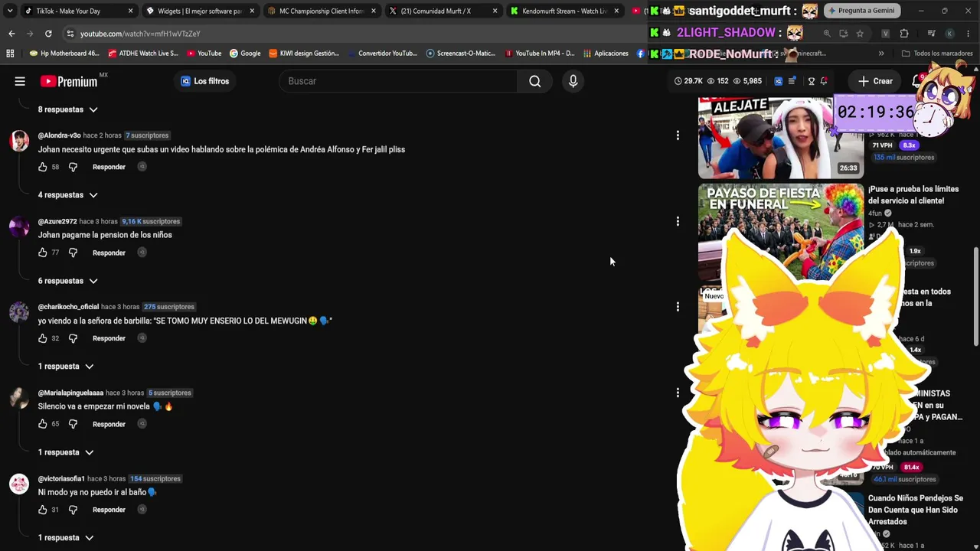Viewport: 980px width, 551px height.
Task: Open options menu for @Azure2972 comment
Action: tap(678, 221)
